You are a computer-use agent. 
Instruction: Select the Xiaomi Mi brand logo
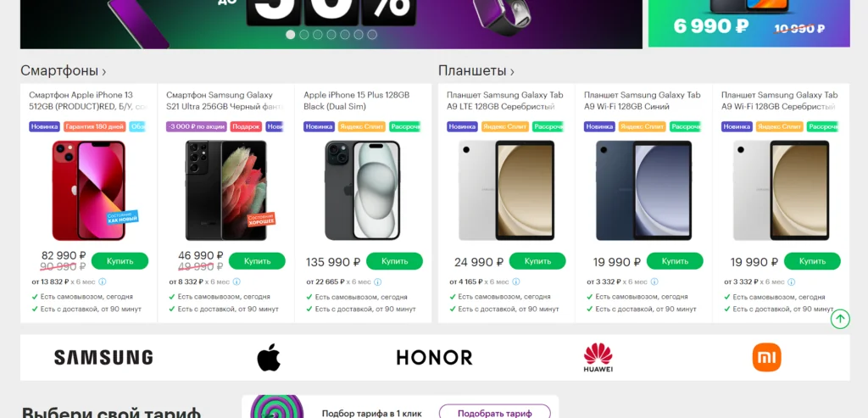coord(766,357)
